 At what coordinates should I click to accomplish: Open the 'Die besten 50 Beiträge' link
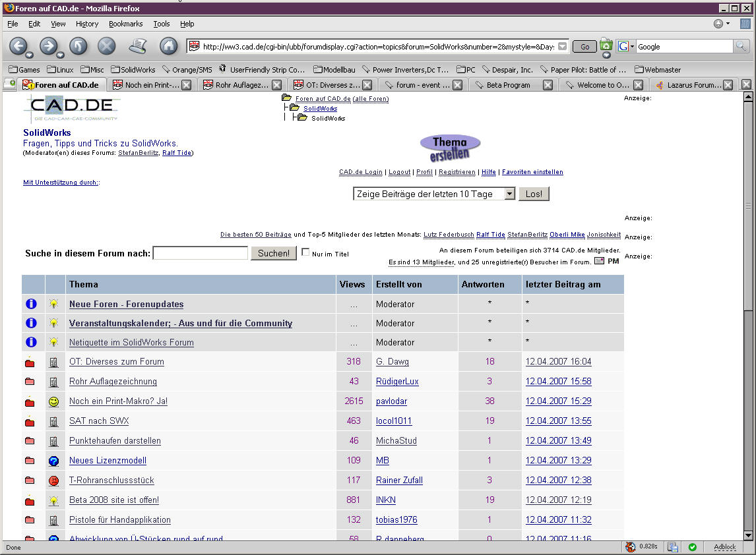click(x=255, y=235)
